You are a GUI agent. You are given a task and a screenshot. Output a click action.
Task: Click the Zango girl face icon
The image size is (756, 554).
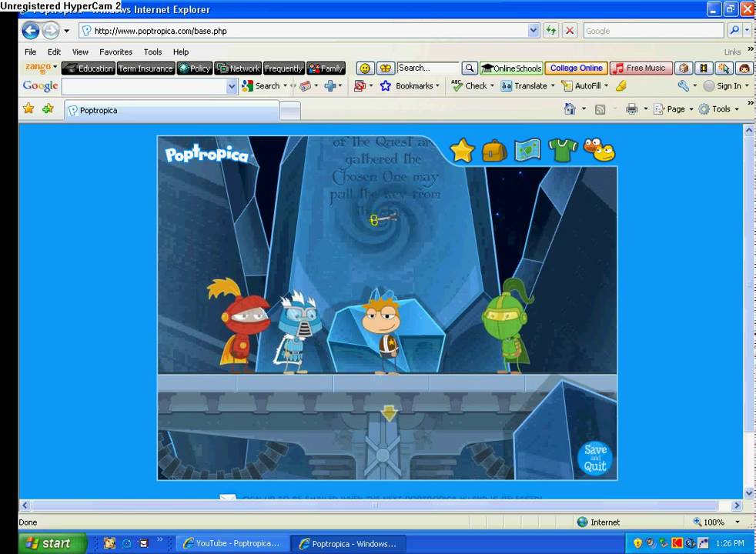[x=744, y=68]
